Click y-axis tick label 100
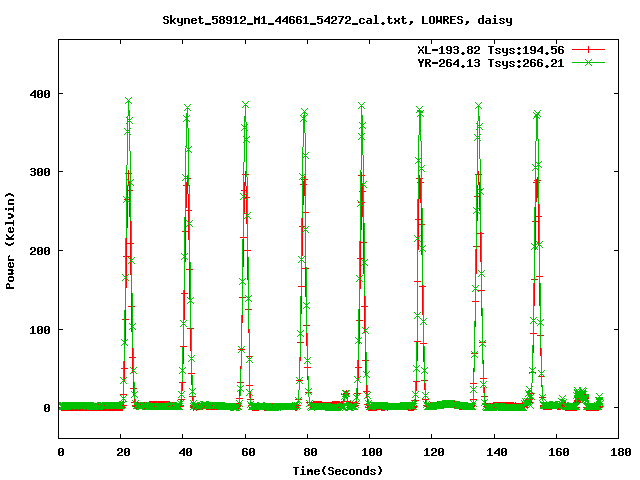This screenshot has height=480, width=640. pos(40,329)
